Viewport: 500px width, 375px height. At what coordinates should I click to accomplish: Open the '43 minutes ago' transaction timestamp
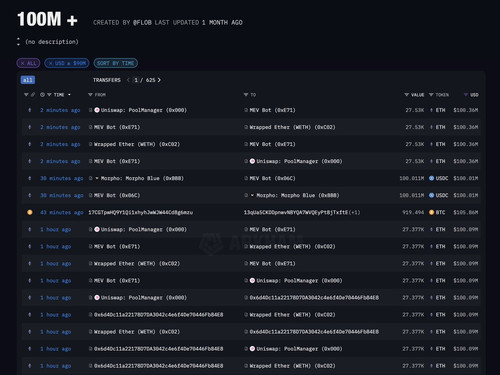pos(62,212)
